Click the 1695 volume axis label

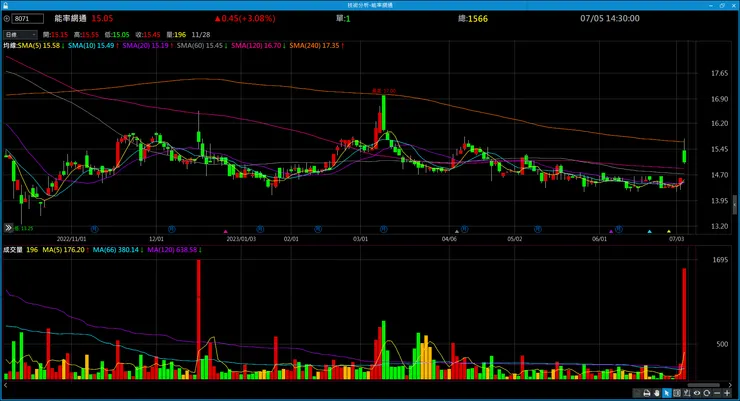(x=720, y=260)
